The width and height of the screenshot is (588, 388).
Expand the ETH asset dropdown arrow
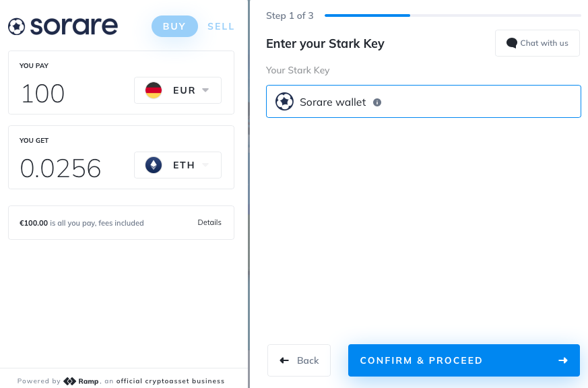pyautogui.click(x=205, y=164)
